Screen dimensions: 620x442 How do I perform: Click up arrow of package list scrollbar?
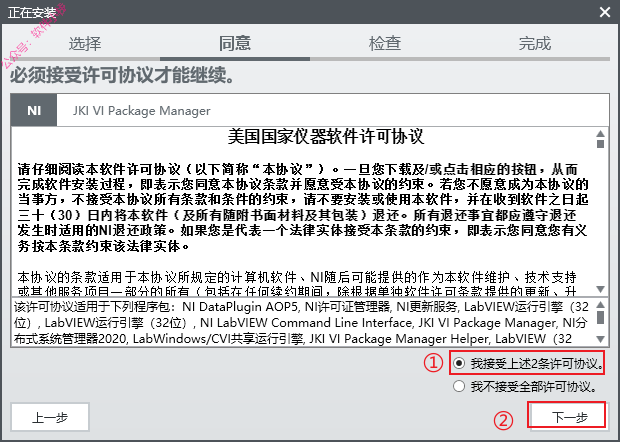tap(600, 304)
